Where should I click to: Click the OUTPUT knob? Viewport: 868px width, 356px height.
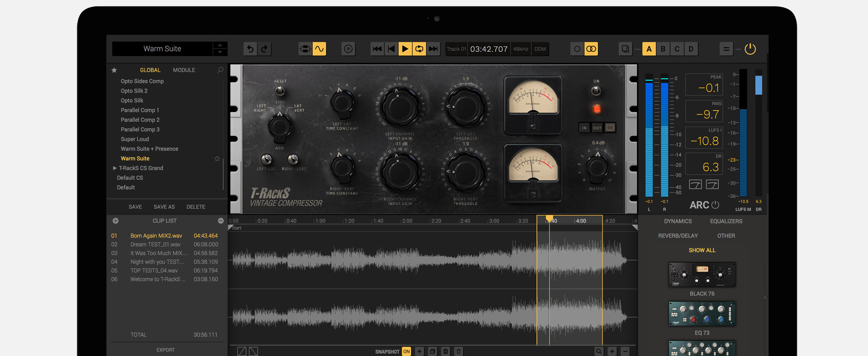[597, 167]
